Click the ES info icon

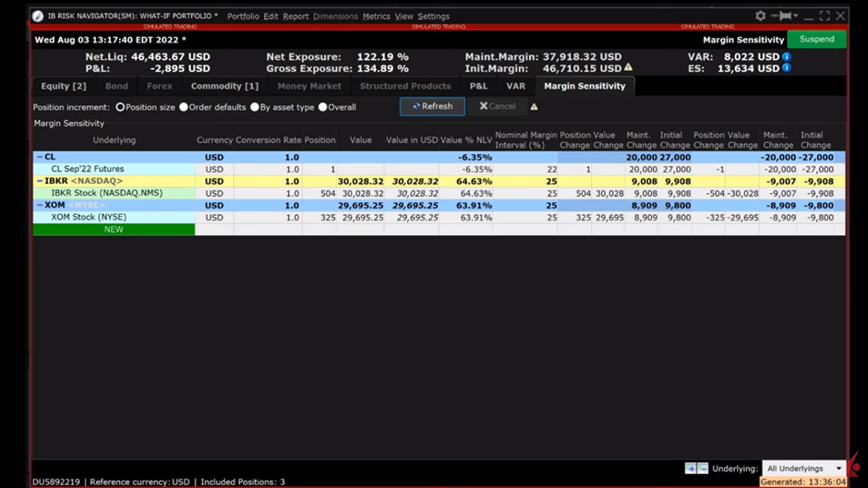[787, 68]
